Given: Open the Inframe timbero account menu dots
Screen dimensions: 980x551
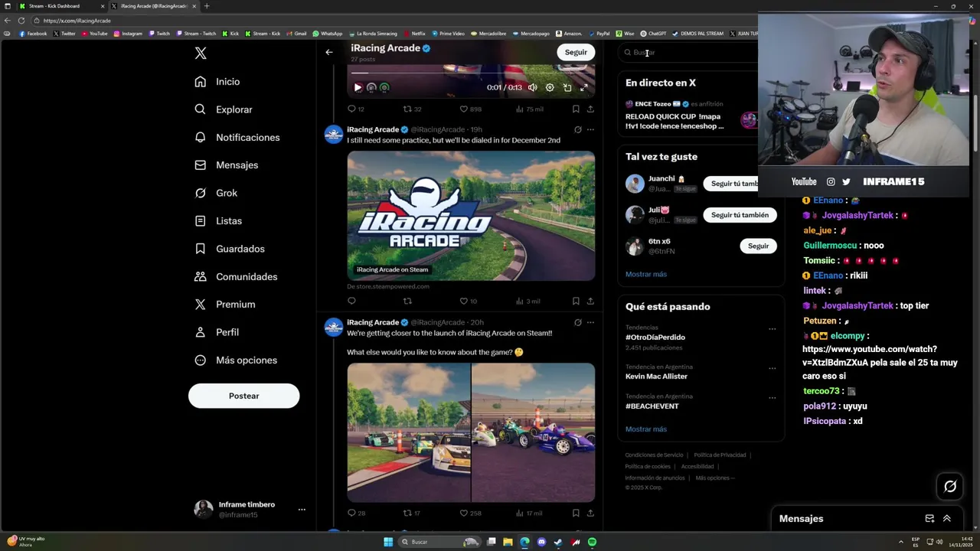Looking at the screenshot, I should [x=302, y=510].
